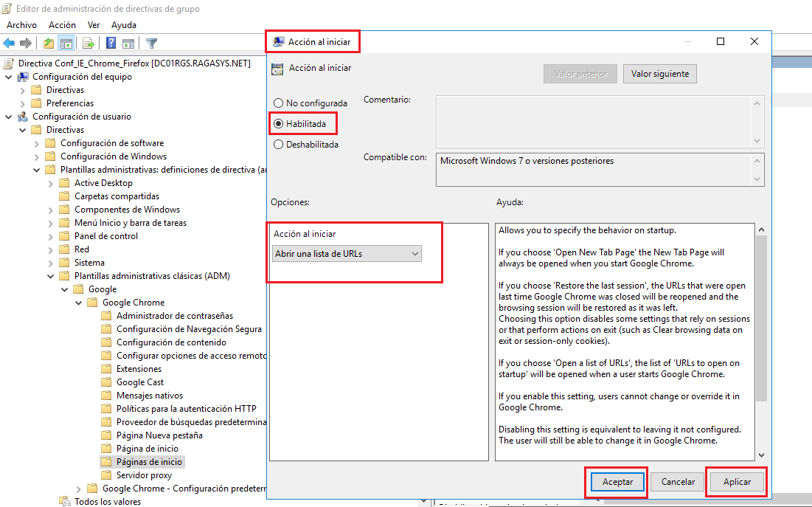
Task: Open the Archivo menu
Action: 22,24
